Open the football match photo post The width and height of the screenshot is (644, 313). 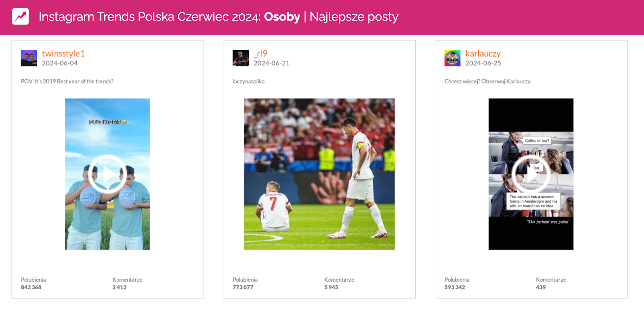click(x=319, y=174)
